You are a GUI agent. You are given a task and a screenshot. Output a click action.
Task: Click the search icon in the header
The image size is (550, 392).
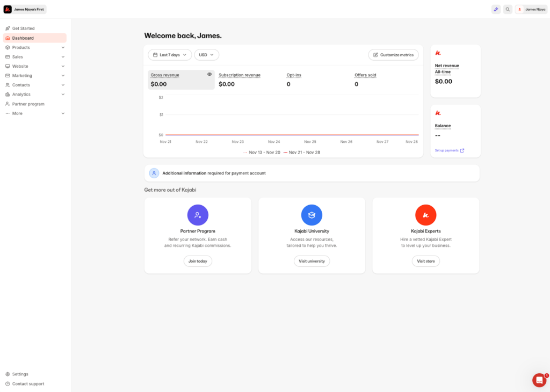click(x=507, y=9)
